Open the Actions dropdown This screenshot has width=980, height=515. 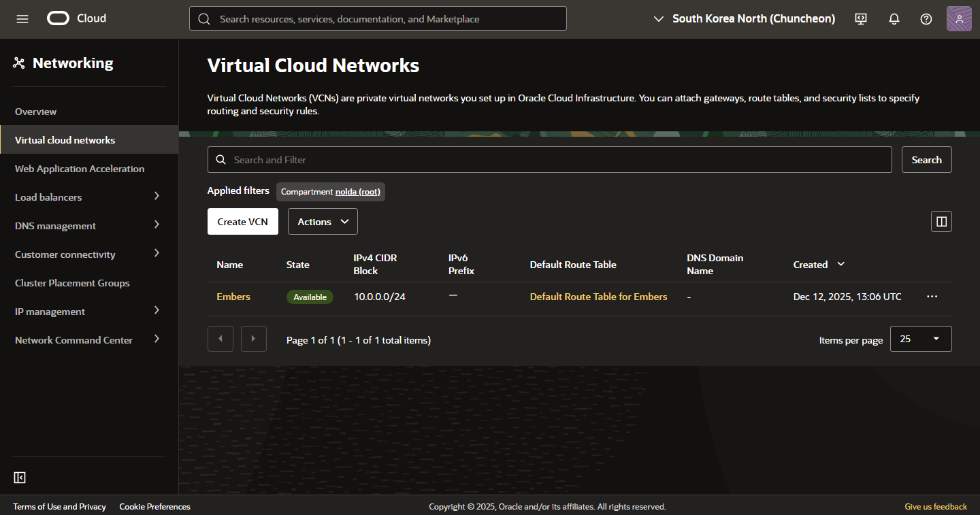(x=323, y=222)
